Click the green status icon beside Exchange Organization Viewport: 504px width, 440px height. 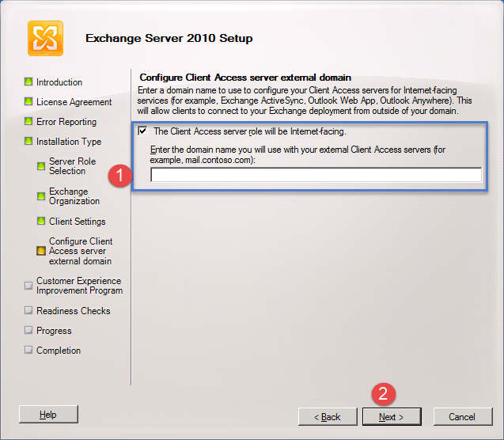[41, 196]
